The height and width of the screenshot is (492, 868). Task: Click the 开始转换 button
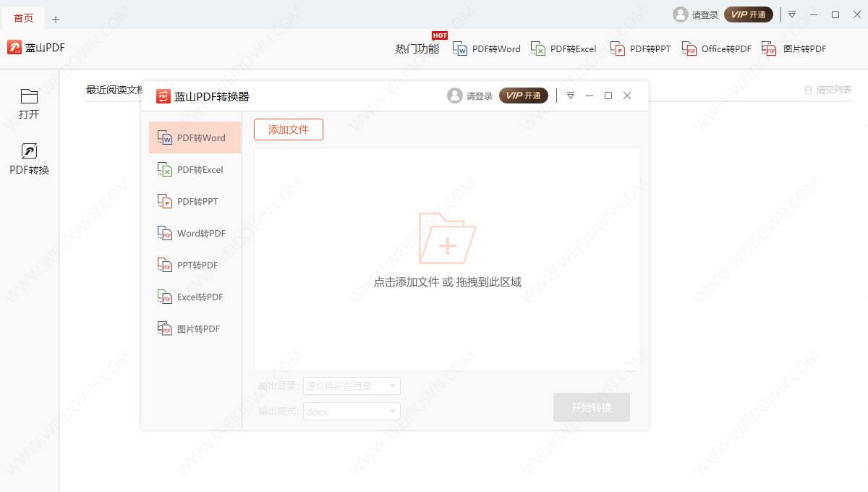[x=592, y=407]
